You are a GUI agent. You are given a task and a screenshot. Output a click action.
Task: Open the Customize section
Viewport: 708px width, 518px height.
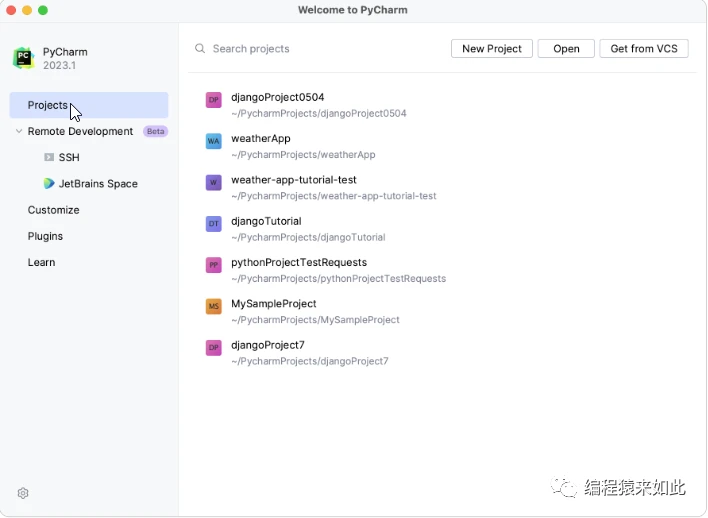tap(53, 210)
